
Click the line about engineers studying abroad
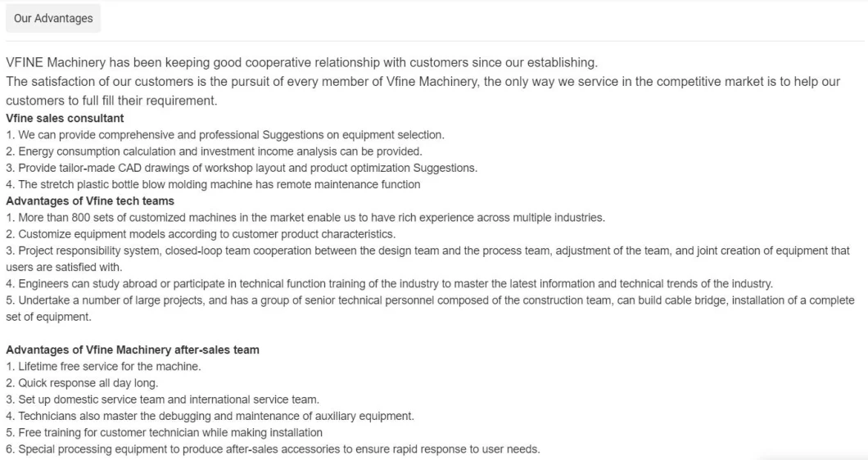389,284
